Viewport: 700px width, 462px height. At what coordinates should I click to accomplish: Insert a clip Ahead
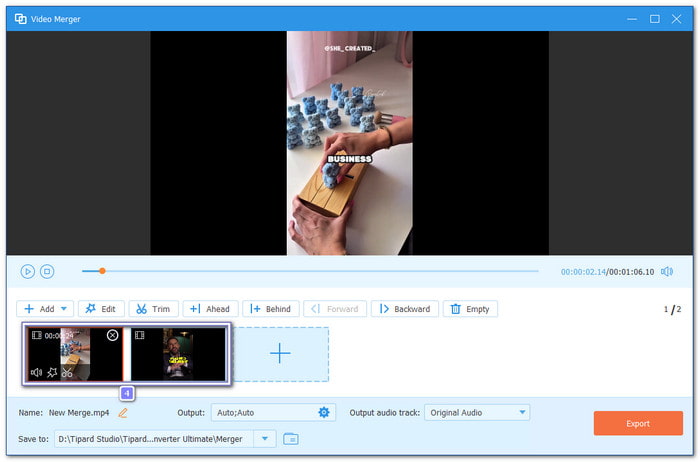click(x=210, y=309)
